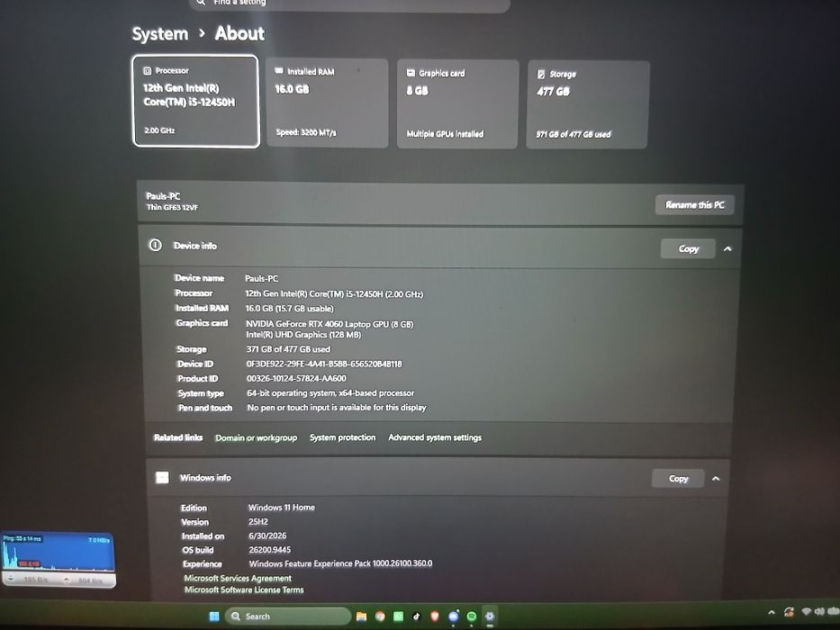Click the Windows info logo icon
Image resolution: width=840 pixels, height=630 pixels.
tap(162, 477)
